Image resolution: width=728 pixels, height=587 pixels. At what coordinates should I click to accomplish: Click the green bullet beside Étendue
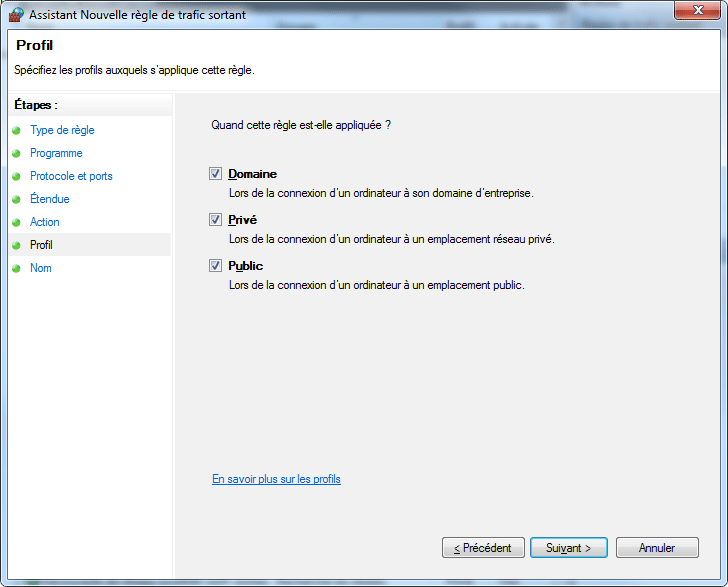point(16,200)
